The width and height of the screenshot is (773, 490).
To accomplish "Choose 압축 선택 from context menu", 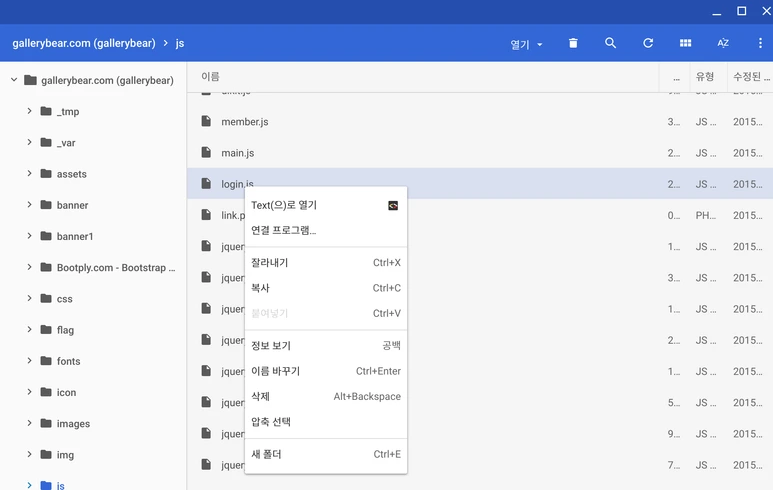I will [x=326, y=422].
